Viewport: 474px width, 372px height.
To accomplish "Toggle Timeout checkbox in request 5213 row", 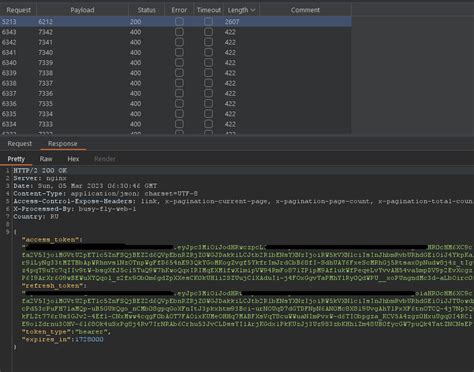I will [x=209, y=22].
